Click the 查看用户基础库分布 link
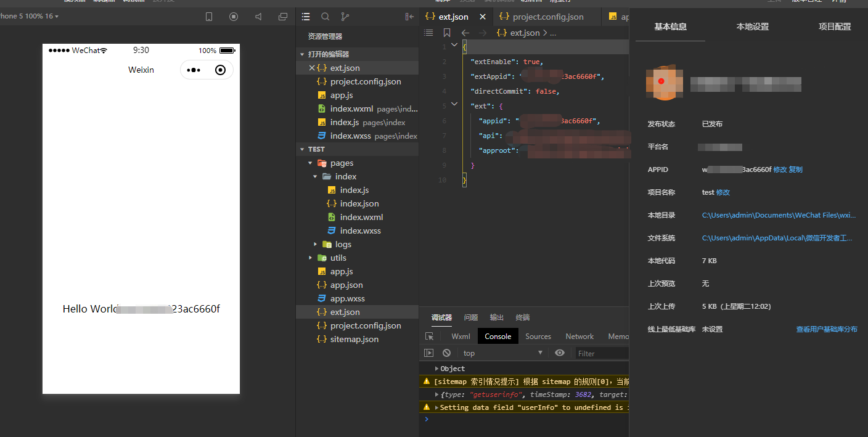 pos(827,329)
